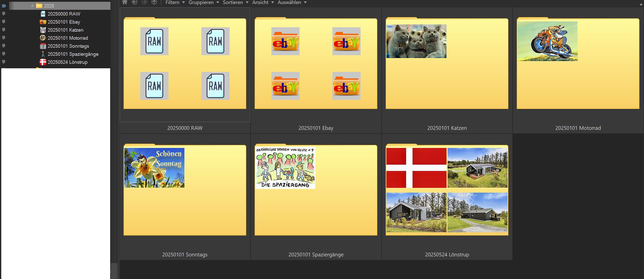Viewport: 644px width, 279px height.
Task: Collapse the 2025 folder tree node
Action: pos(32,6)
